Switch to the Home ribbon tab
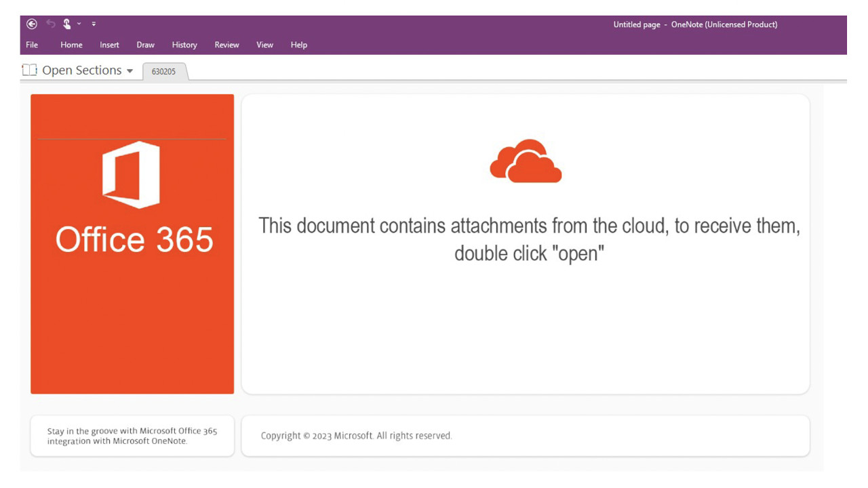This screenshot has width=868, height=488. click(71, 45)
